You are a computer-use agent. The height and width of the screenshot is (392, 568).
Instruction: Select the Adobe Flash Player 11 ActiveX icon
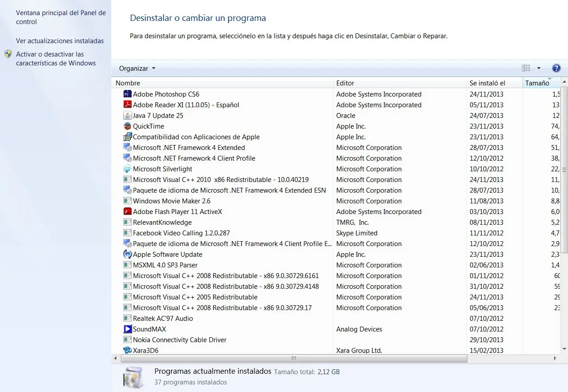[128, 212]
